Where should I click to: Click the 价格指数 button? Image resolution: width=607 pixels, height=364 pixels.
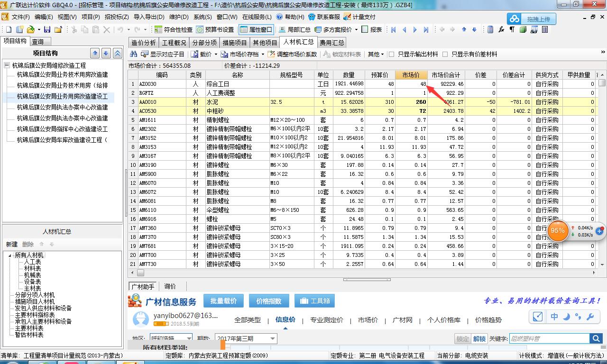268,301
